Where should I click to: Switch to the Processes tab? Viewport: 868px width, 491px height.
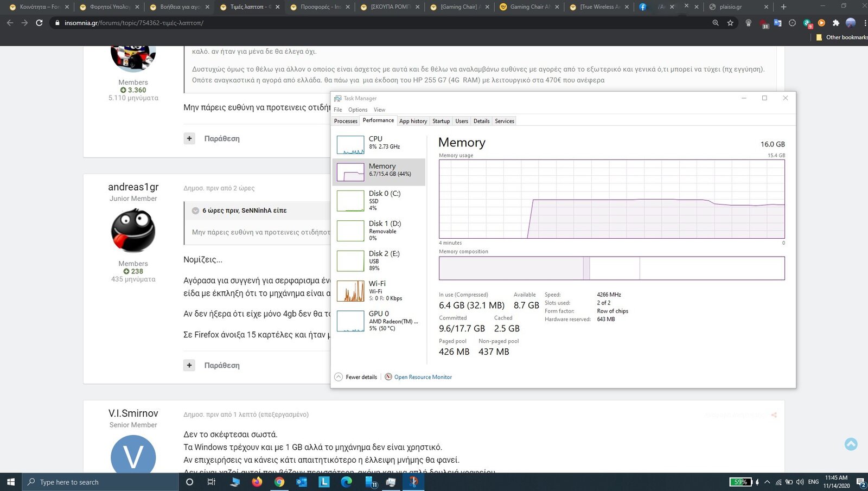tap(346, 121)
